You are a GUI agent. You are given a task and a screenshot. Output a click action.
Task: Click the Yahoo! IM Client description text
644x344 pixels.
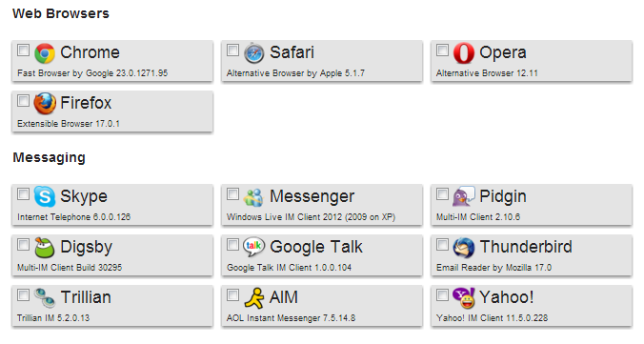(x=492, y=317)
